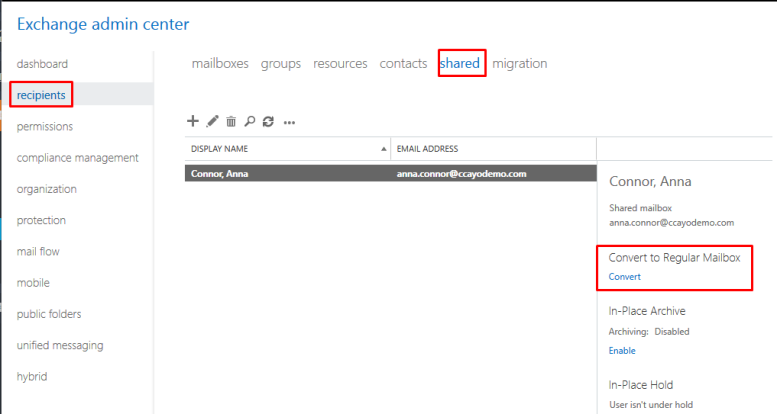Click the email address in the details pane
The height and width of the screenshot is (414, 777).
[x=671, y=223]
